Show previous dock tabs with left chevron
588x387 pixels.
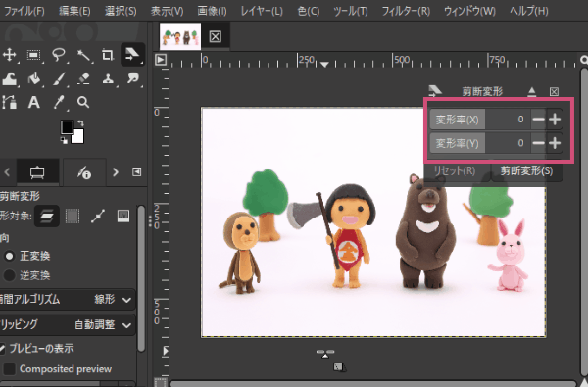pos(7,172)
